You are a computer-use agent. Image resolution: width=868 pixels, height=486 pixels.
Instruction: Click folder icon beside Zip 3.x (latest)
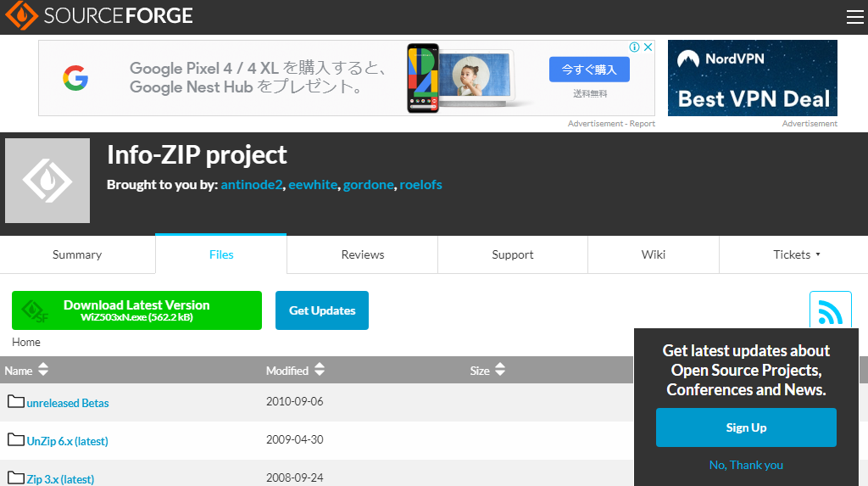(x=15, y=478)
